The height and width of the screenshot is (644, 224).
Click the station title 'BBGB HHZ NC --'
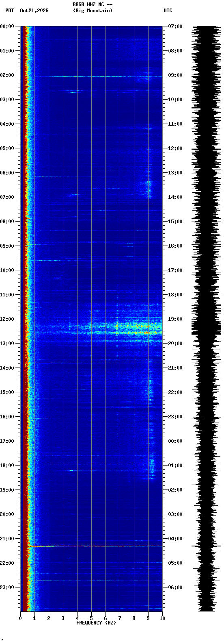92,4
